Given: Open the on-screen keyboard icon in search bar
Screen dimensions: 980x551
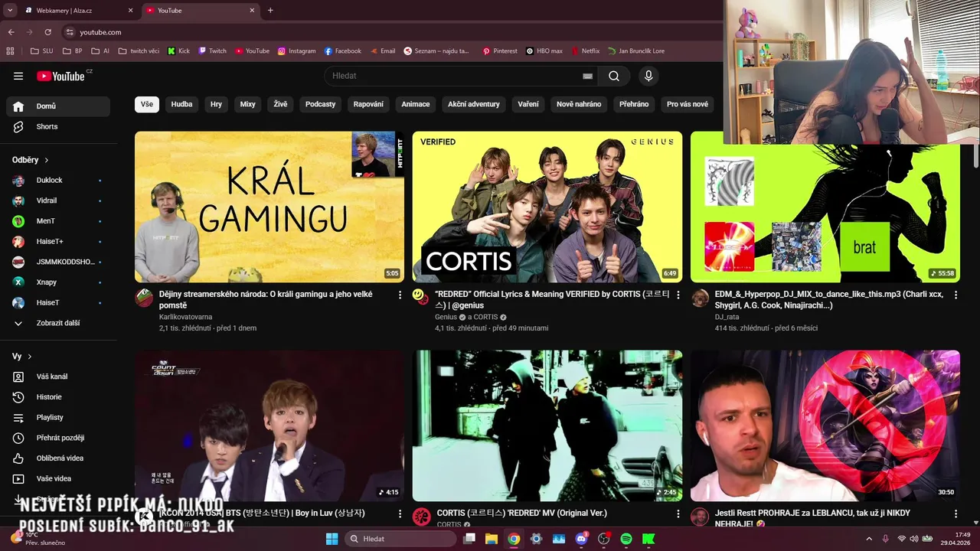Looking at the screenshot, I should pyautogui.click(x=587, y=76).
